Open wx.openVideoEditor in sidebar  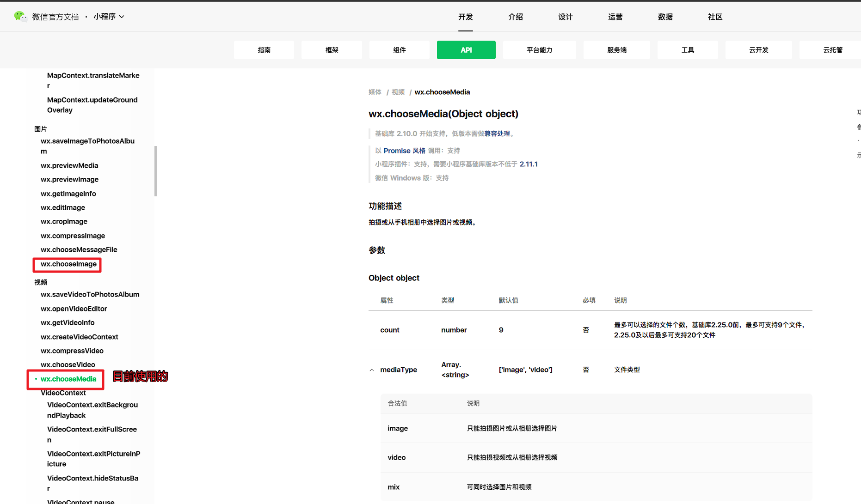(x=74, y=309)
